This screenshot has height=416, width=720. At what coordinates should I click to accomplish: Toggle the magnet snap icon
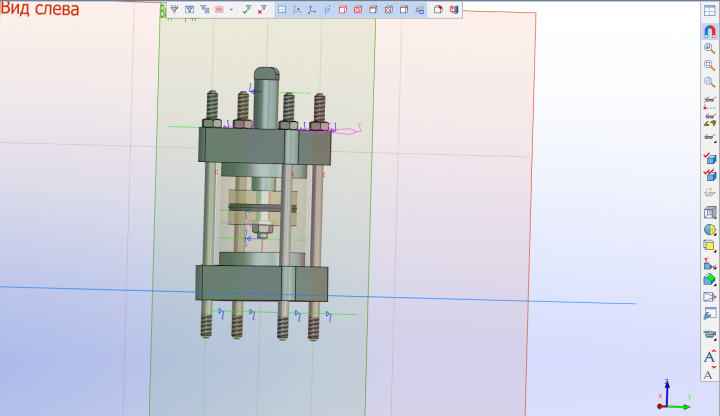tap(709, 31)
